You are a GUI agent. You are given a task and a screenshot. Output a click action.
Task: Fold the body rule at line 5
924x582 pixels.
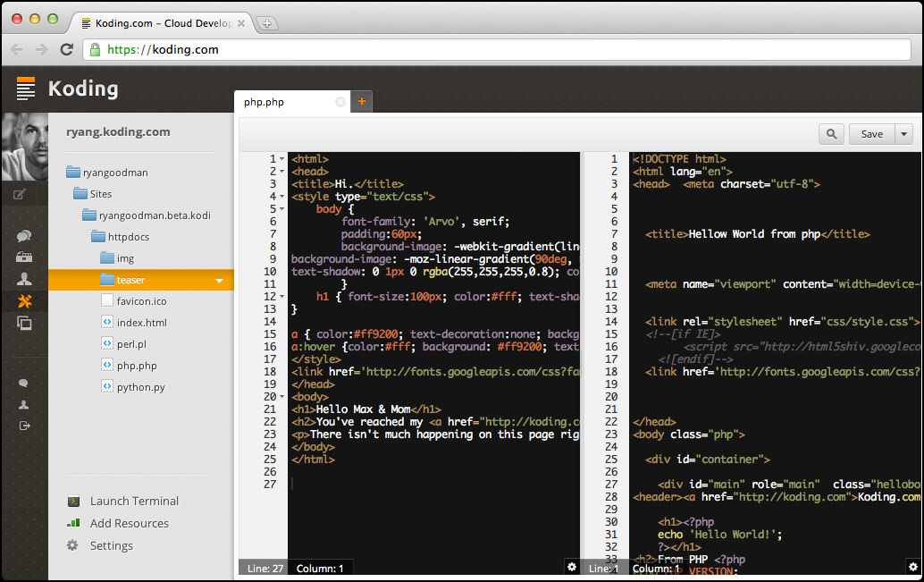pos(281,209)
